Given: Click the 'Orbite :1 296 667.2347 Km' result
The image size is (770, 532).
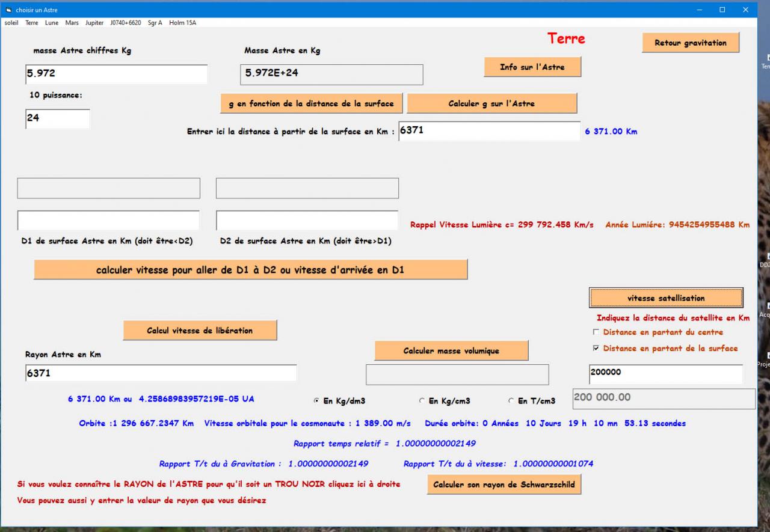Looking at the screenshot, I should pyautogui.click(x=137, y=423).
